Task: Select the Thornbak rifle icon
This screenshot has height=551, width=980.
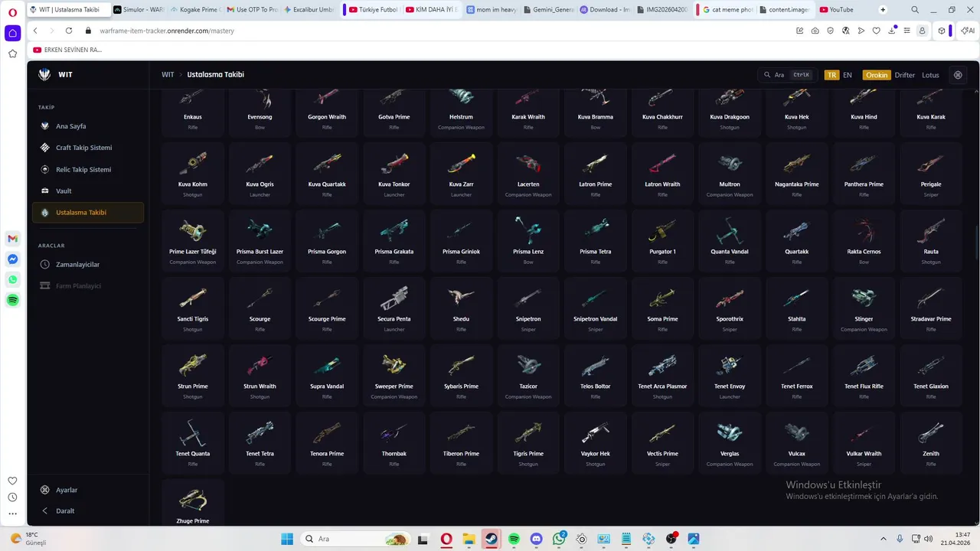Action: [x=394, y=432]
